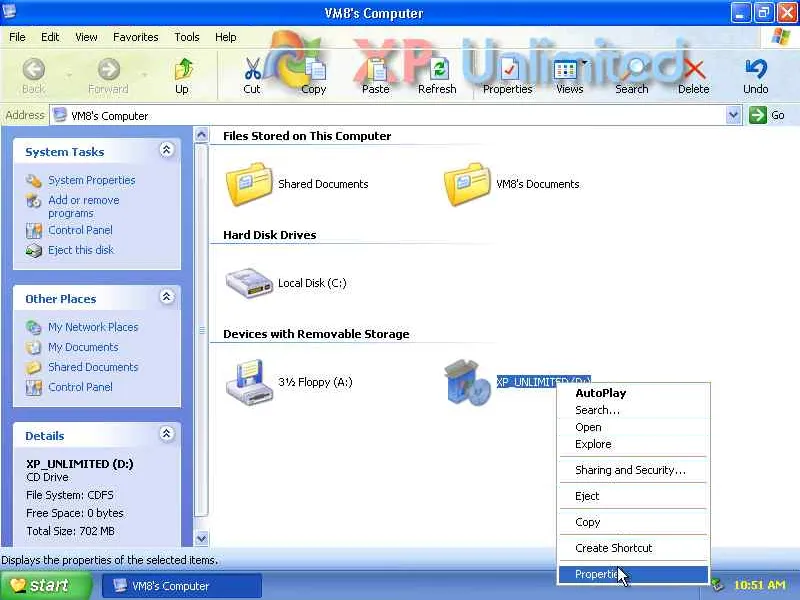Open My Documents link
The image size is (800, 600).
point(83,347)
